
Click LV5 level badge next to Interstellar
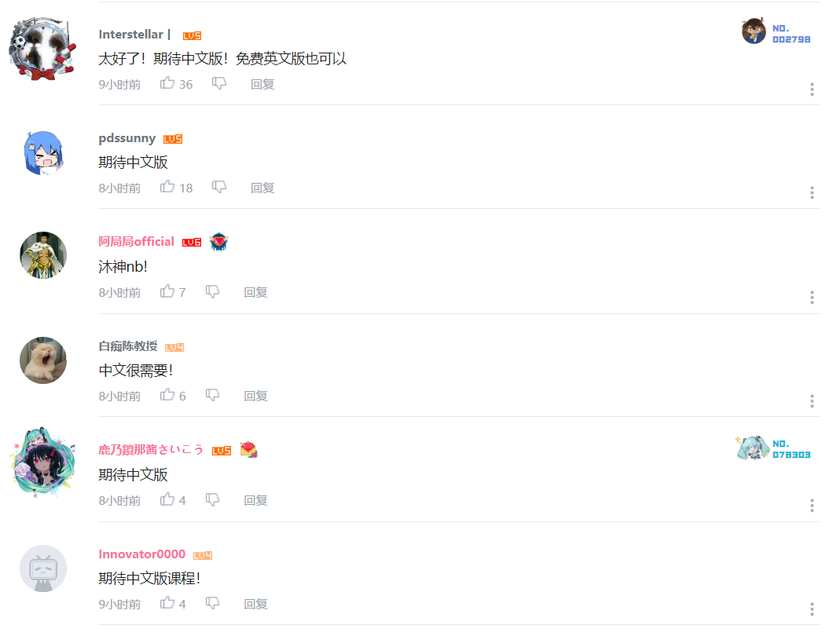pyautogui.click(x=192, y=36)
